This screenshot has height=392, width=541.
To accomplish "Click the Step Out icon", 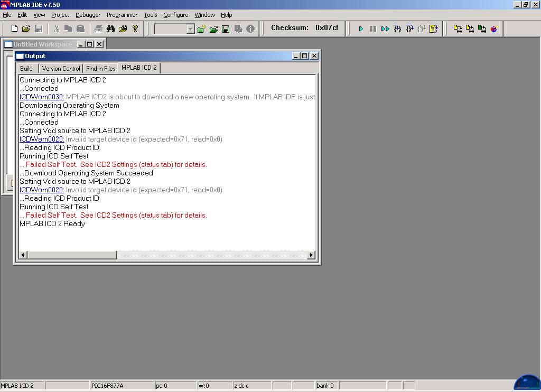I will [421, 29].
